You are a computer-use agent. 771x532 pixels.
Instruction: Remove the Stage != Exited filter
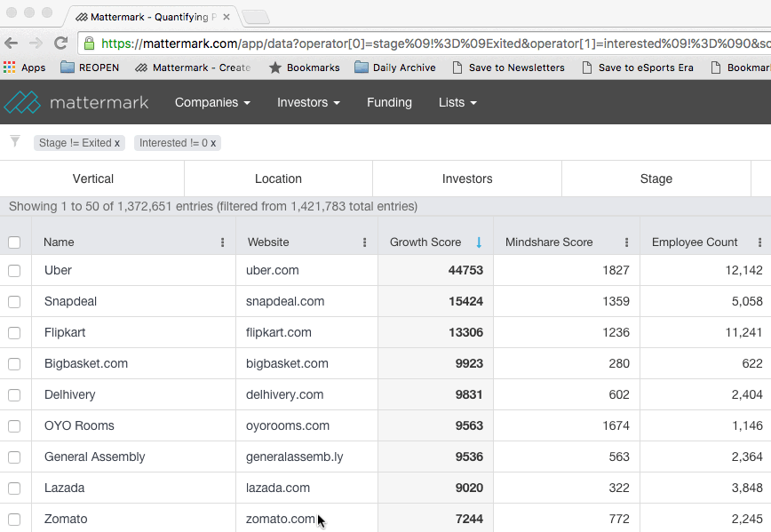click(117, 143)
